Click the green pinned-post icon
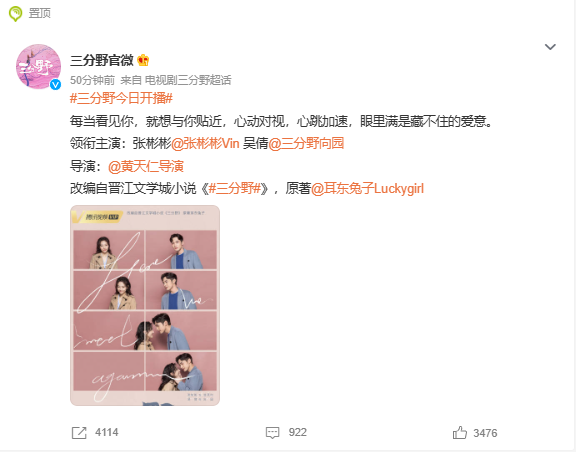576x452 pixels. point(15,14)
